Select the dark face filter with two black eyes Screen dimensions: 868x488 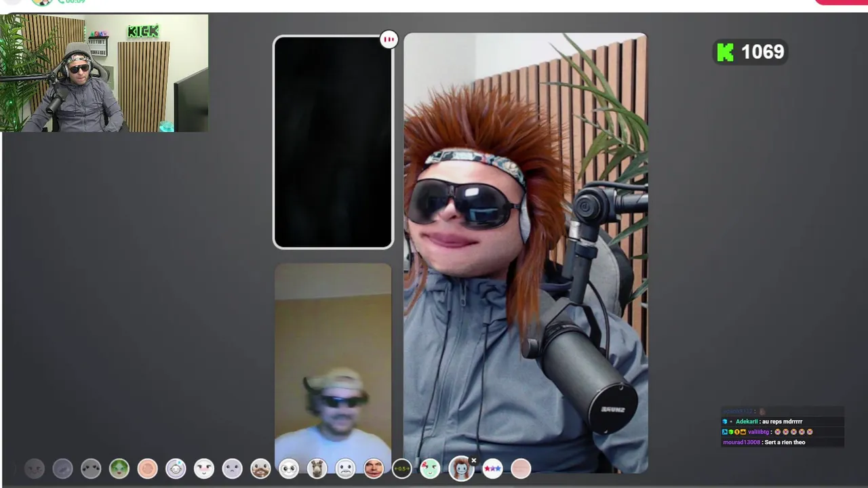coord(91,468)
